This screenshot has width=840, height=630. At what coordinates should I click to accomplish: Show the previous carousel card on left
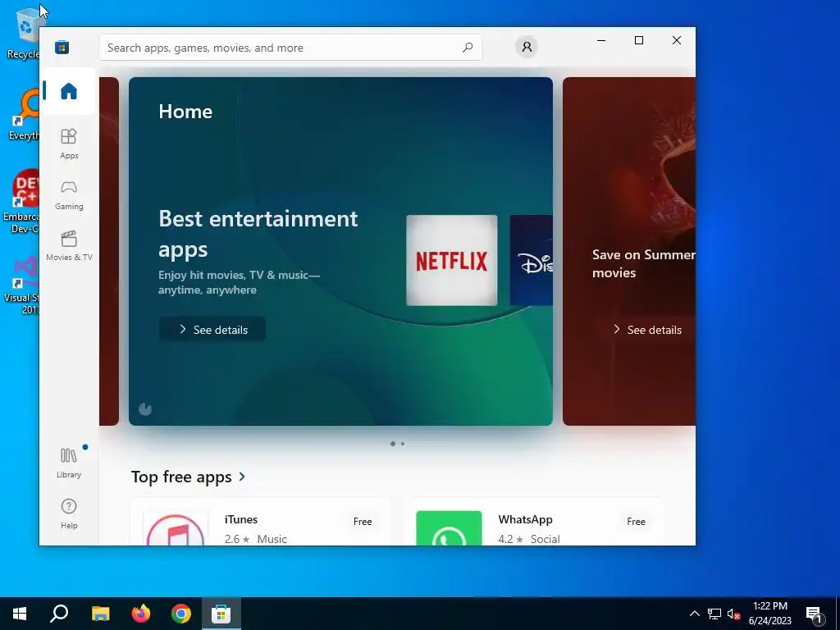click(x=109, y=251)
